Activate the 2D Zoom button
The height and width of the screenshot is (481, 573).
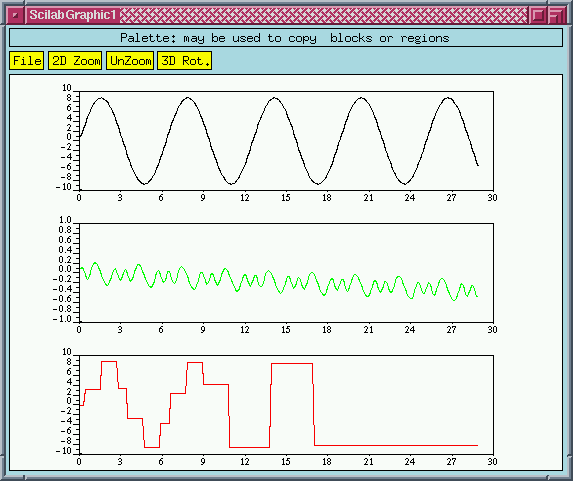pyautogui.click(x=75, y=61)
